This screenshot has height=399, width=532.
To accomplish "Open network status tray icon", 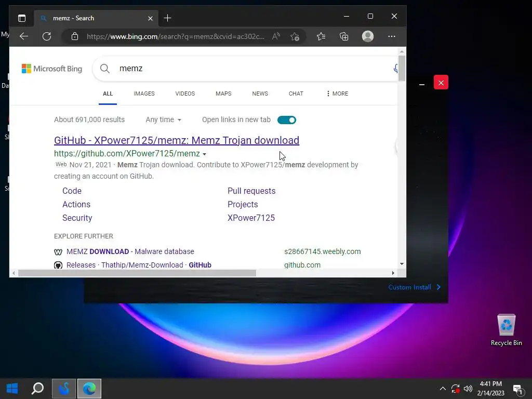I will coord(455,389).
